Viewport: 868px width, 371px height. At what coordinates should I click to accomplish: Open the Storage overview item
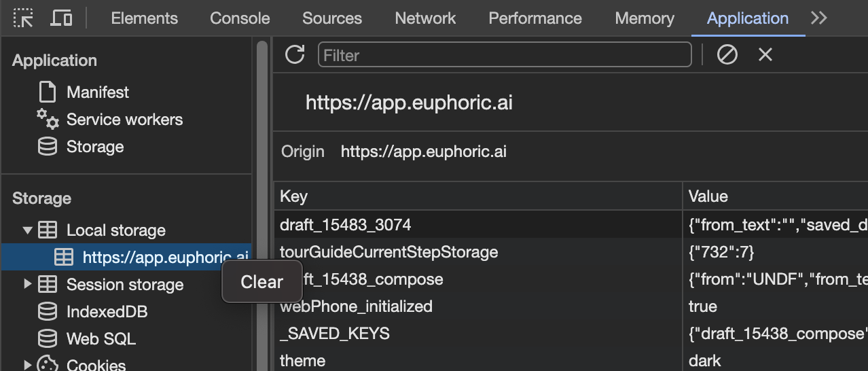pyautogui.click(x=94, y=147)
